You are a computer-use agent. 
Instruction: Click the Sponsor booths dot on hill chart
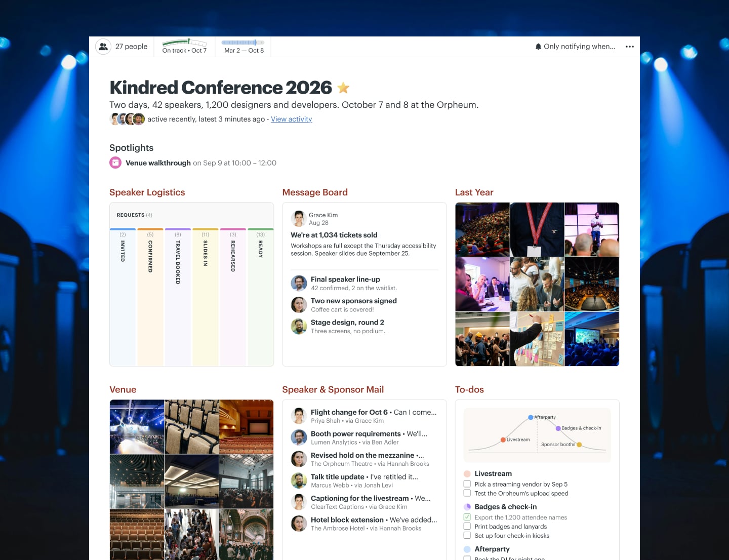(x=579, y=445)
